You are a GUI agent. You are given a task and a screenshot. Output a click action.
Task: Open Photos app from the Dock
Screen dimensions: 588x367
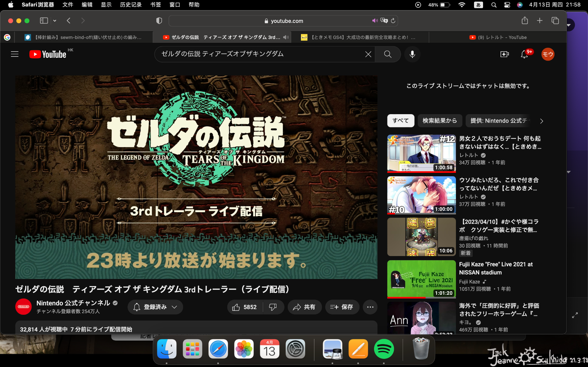click(x=244, y=349)
